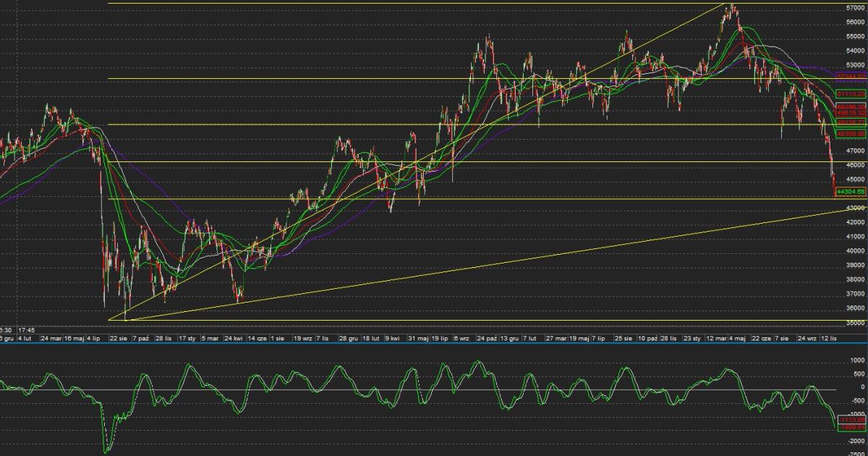The image size is (868, 456).
Task: Select the 51113.25 moving average label
Action: coord(851,94)
